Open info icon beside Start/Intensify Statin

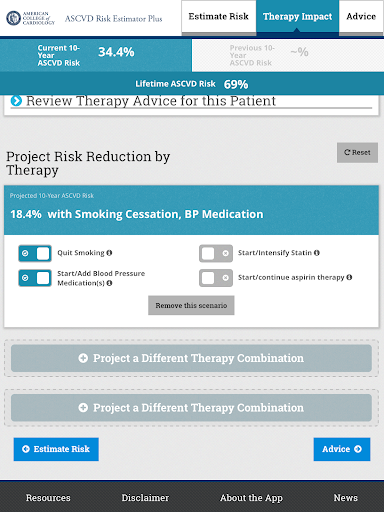pyautogui.click(x=317, y=253)
